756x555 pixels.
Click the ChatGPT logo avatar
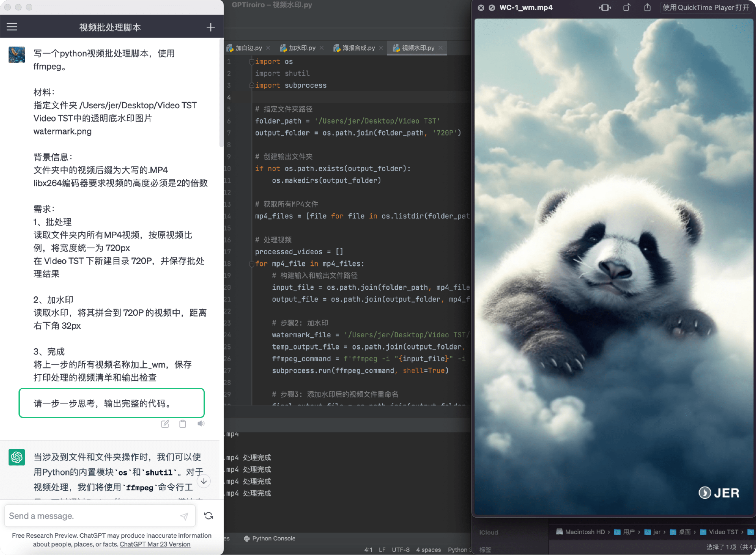(x=17, y=457)
